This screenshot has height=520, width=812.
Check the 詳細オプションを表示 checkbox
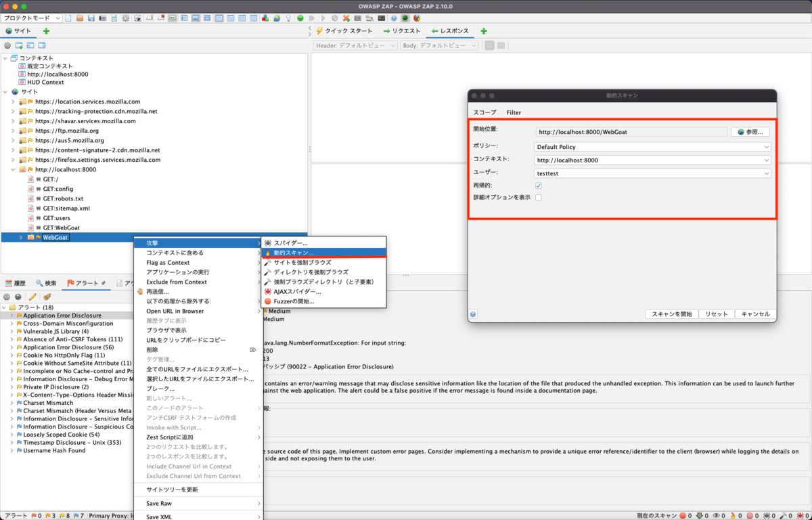(x=539, y=198)
